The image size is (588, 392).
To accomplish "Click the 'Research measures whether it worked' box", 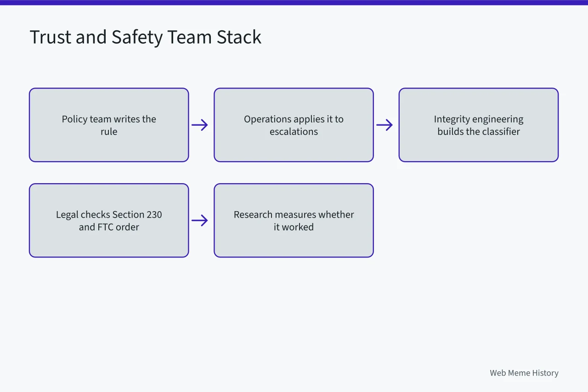I will 294,220.
